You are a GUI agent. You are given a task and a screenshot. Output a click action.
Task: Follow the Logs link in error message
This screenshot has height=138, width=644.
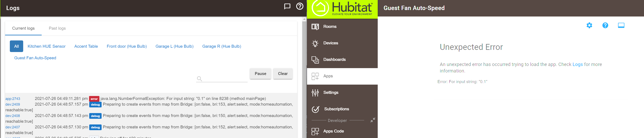coord(578,64)
